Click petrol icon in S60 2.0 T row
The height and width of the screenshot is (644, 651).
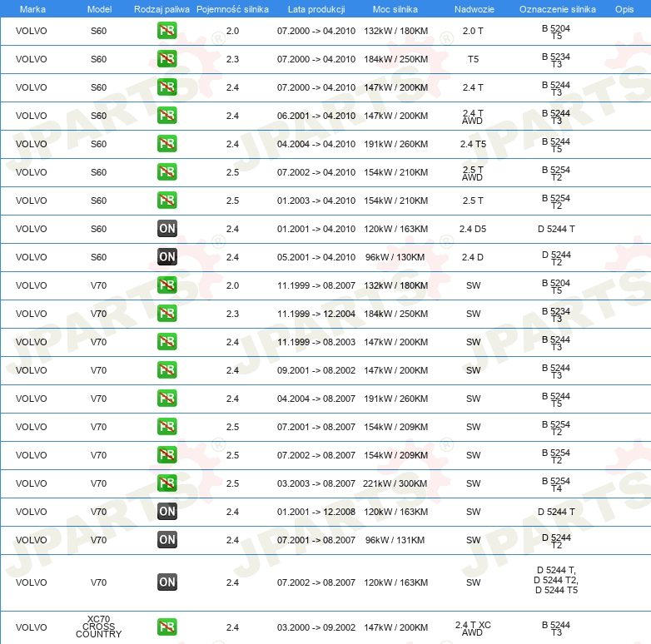click(167, 31)
